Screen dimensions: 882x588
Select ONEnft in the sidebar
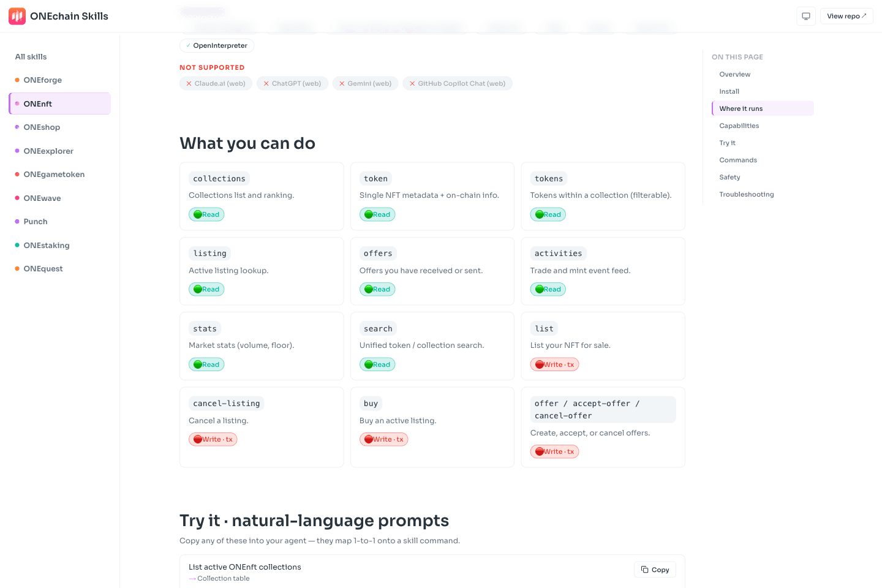point(59,104)
